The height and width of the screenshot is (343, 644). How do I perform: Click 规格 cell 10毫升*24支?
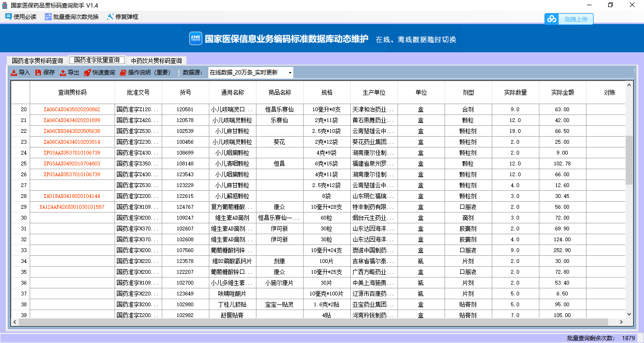point(327,250)
